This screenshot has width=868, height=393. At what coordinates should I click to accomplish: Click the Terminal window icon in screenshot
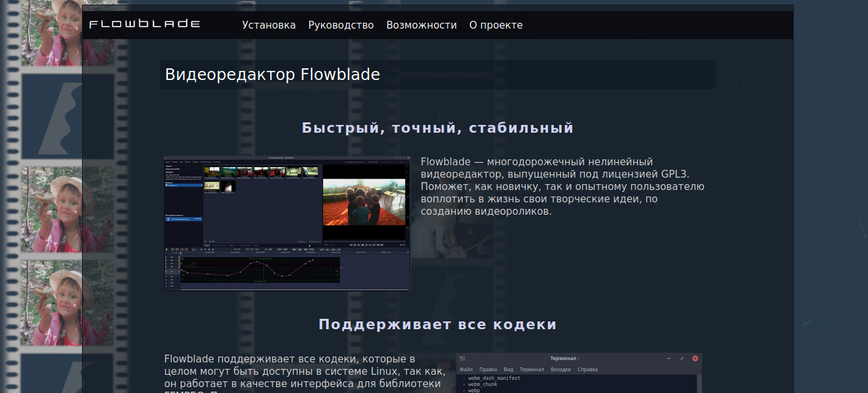tap(463, 359)
